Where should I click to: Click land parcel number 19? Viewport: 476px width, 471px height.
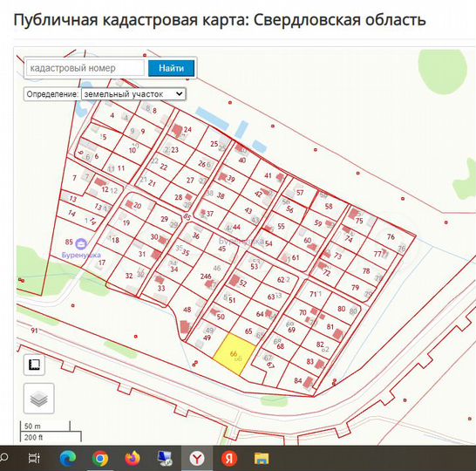pyautogui.click(x=126, y=222)
